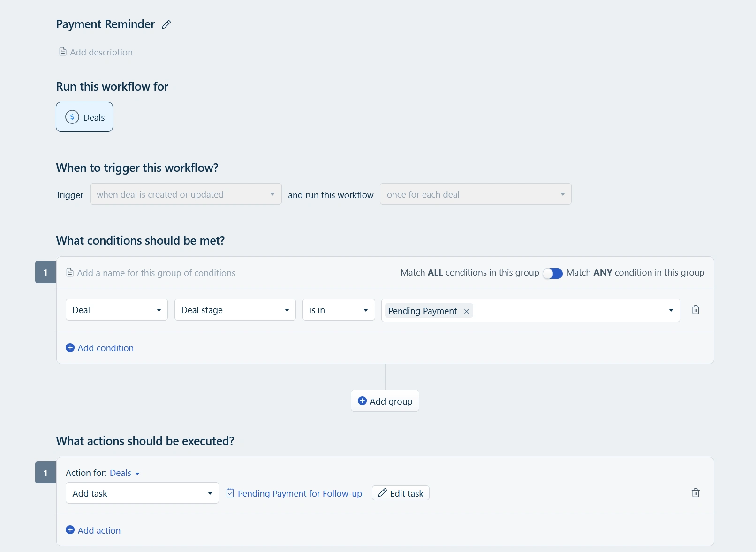Click the Add description document icon
Viewport: 756px width, 552px height.
point(62,52)
